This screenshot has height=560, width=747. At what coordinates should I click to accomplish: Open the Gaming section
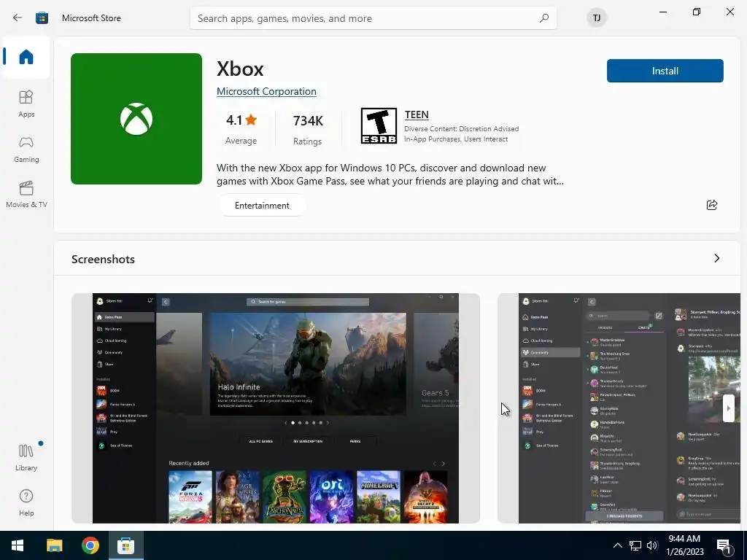(x=26, y=149)
